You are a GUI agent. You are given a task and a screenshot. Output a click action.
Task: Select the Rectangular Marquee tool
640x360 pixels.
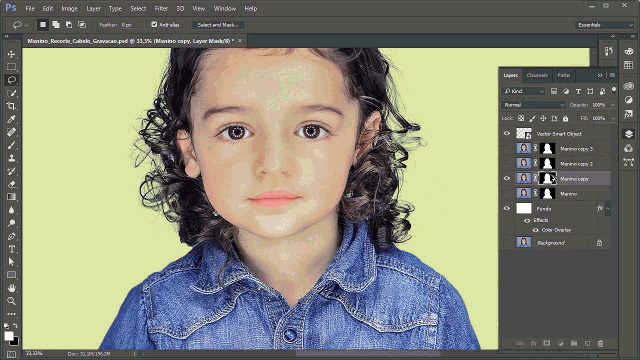(11, 67)
